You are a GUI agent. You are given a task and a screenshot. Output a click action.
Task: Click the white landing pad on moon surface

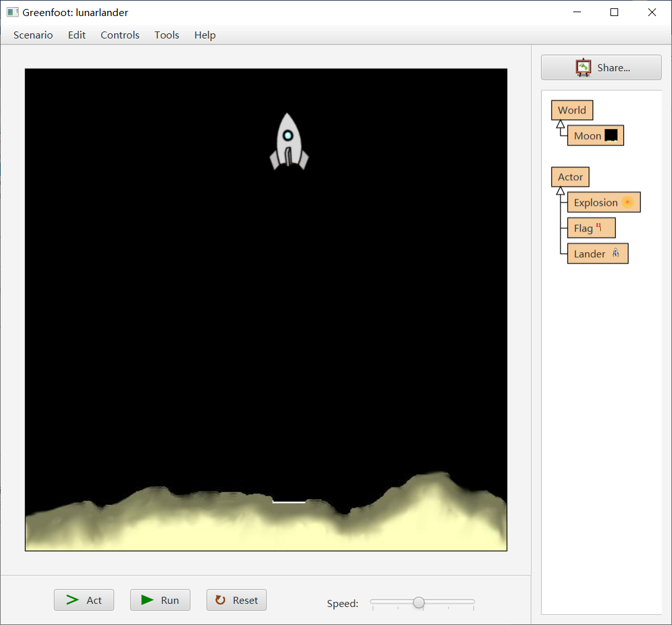289,502
